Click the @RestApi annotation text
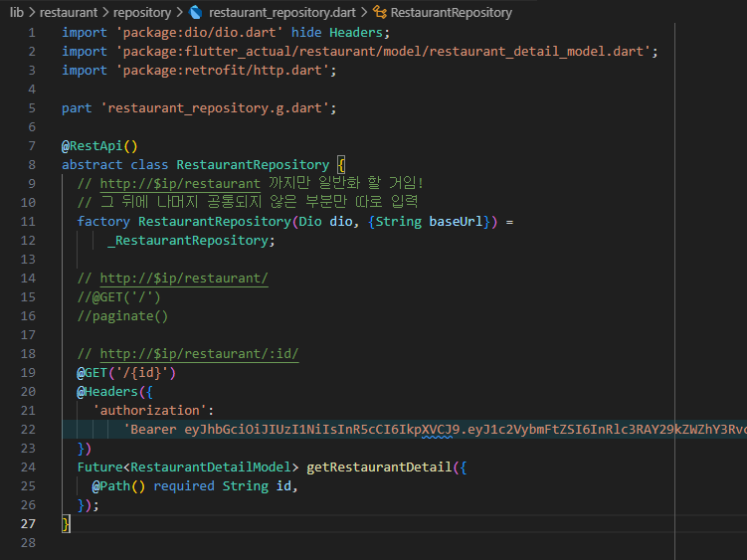The width and height of the screenshot is (747, 560). [x=99, y=146]
